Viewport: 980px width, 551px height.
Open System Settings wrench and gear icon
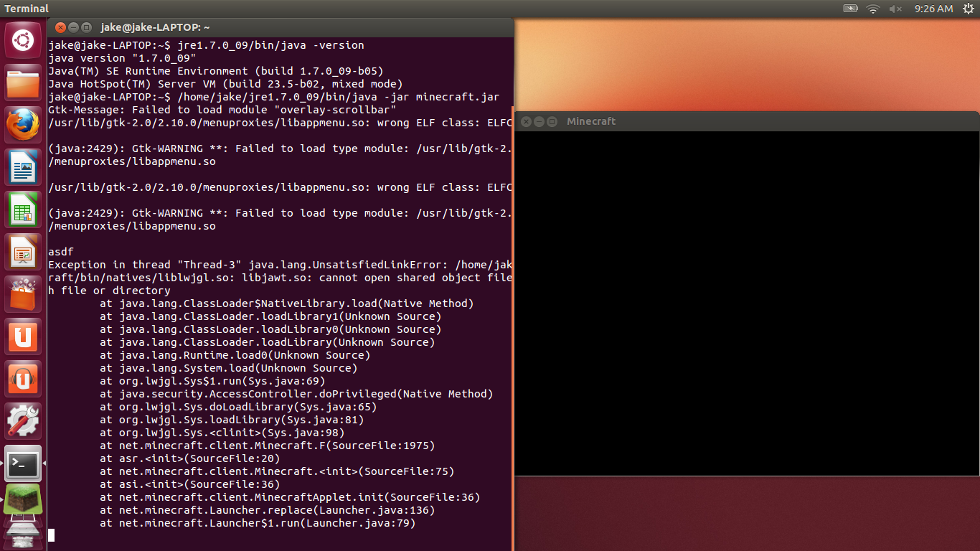pos(23,421)
